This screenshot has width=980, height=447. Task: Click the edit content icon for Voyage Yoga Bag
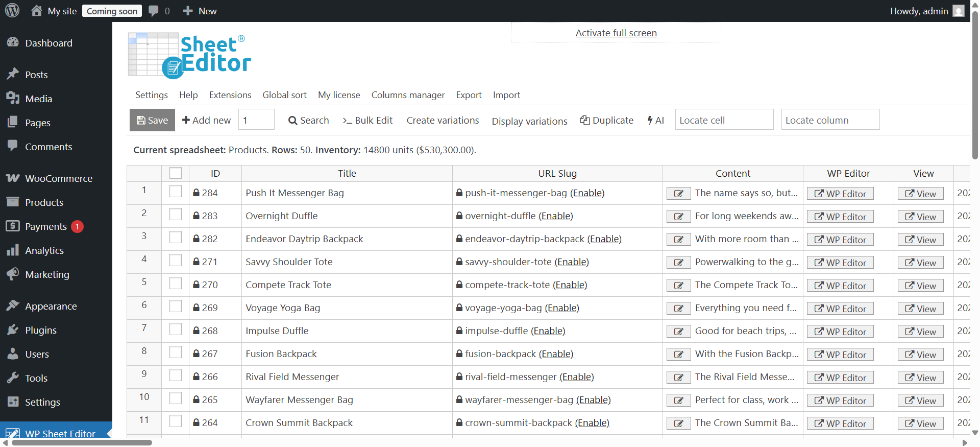pyautogui.click(x=678, y=309)
